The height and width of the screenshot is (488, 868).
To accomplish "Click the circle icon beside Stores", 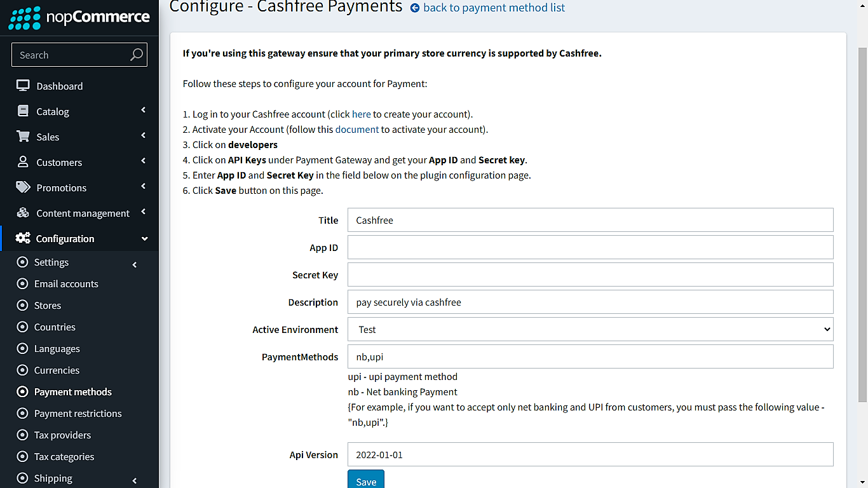I will pos(23,306).
